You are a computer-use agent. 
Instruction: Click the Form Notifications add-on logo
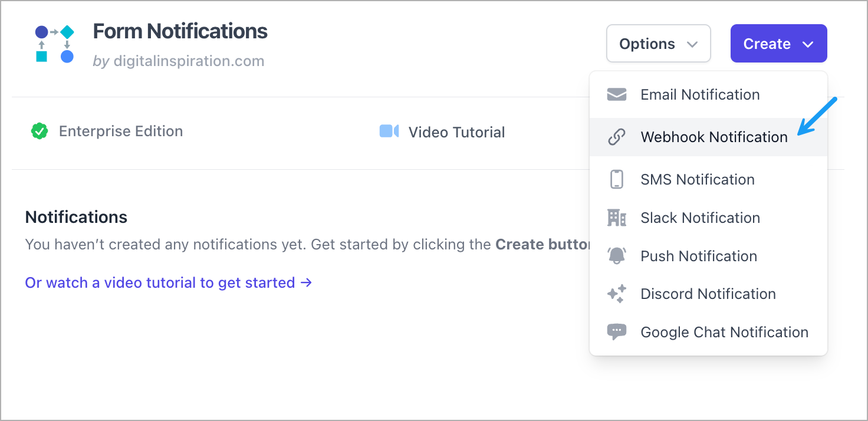click(54, 44)
